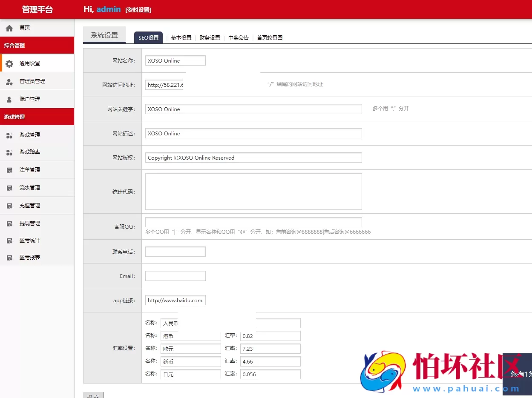Viewport: 532px width, 398px height.
Task: Click the 网站名称 input field
Action: [x=175, y=60]
